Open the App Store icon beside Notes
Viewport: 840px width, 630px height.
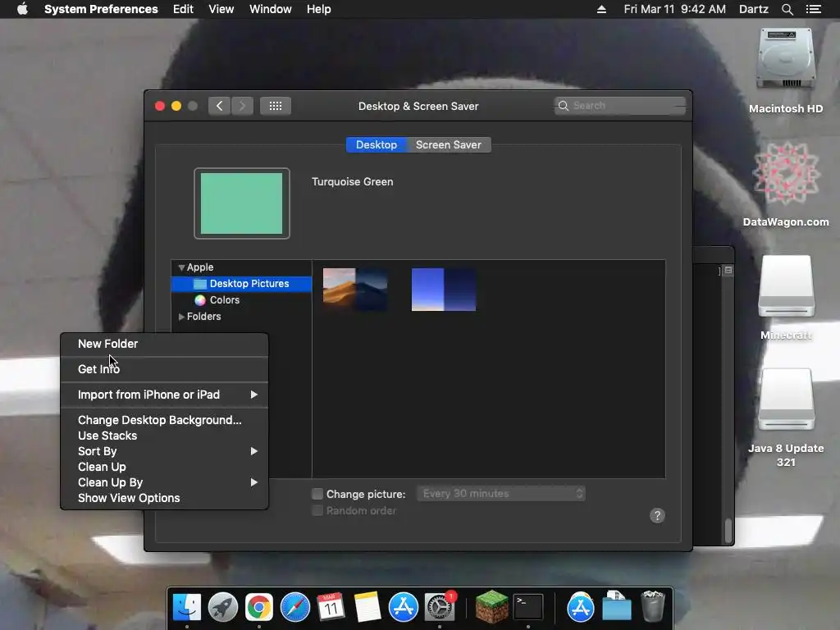pos(403,608)
